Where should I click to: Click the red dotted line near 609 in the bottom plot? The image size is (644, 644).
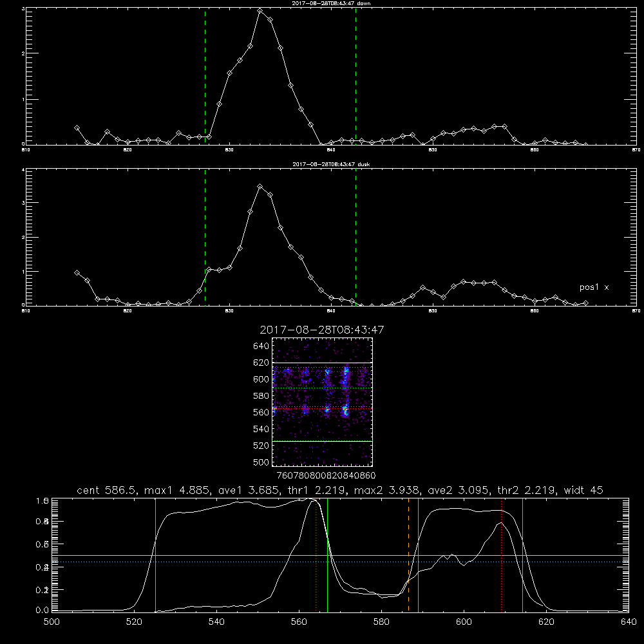502,555
